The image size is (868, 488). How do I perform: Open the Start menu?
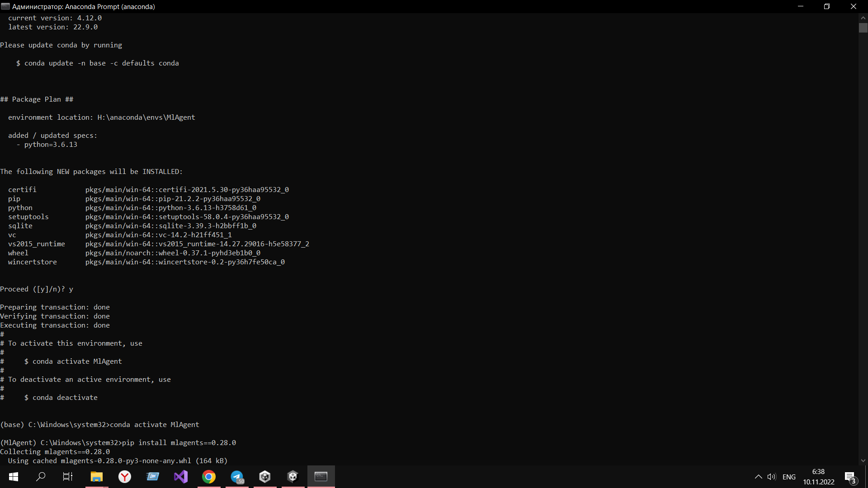(x=13, y=477)
